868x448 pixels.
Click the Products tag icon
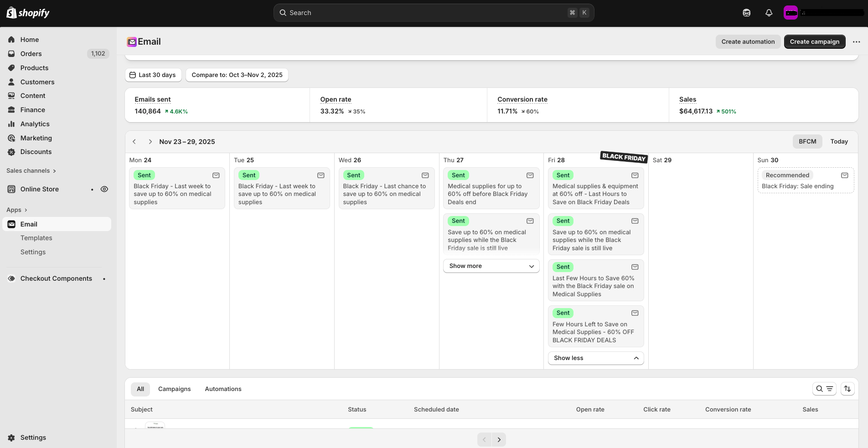[11, 68]
